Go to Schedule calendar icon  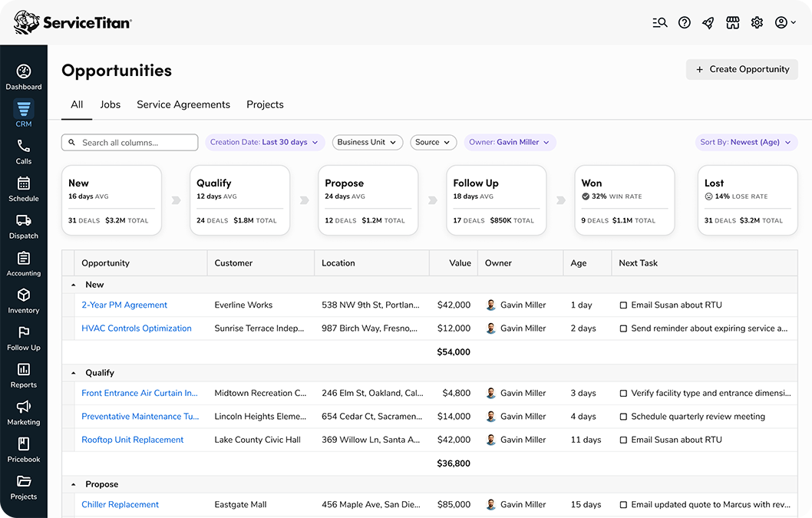click(24, 183)
